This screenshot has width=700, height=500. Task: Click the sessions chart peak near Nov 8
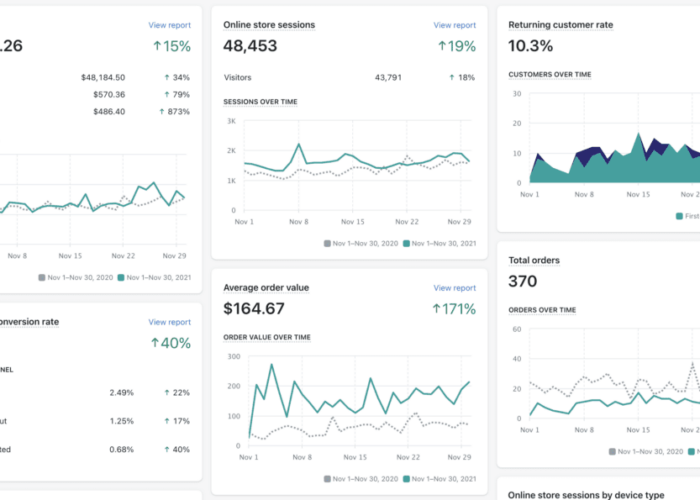299,144
